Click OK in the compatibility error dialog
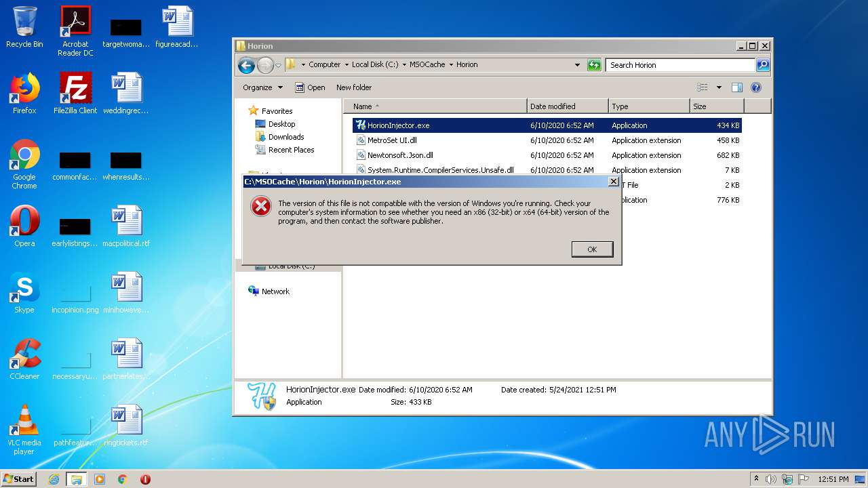 pyautogui.click(x=592, y=249)
